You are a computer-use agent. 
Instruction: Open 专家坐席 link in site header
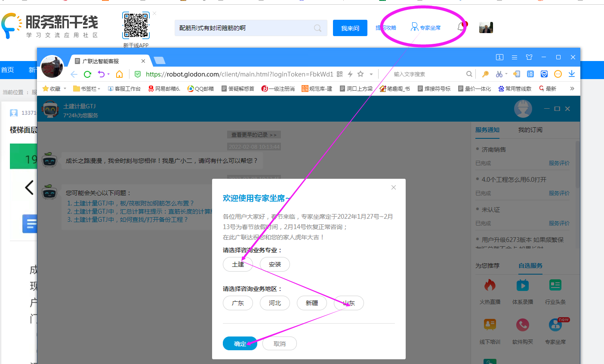coord(426,28)
